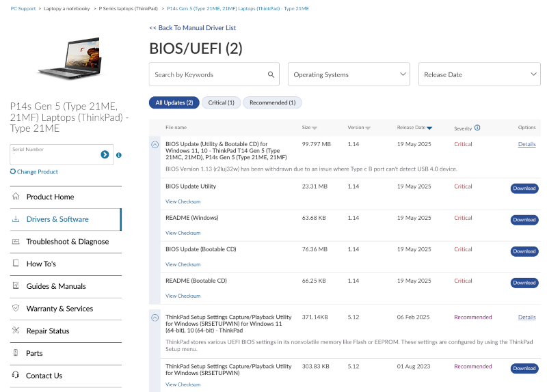View Checksum for BIOS Update Utility
Image resolution: width=547 pixels, height=392 pixels.
183,201
